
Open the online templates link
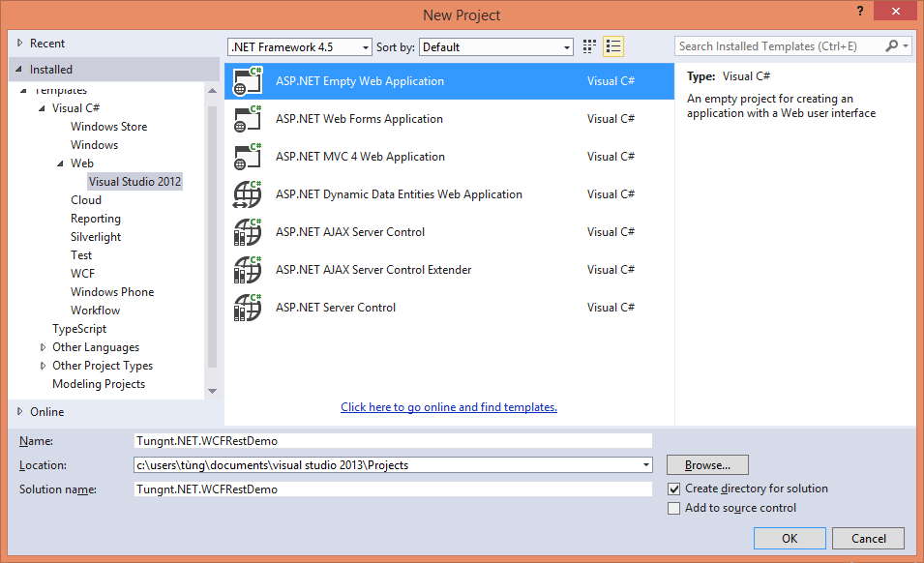coord(449,407)
